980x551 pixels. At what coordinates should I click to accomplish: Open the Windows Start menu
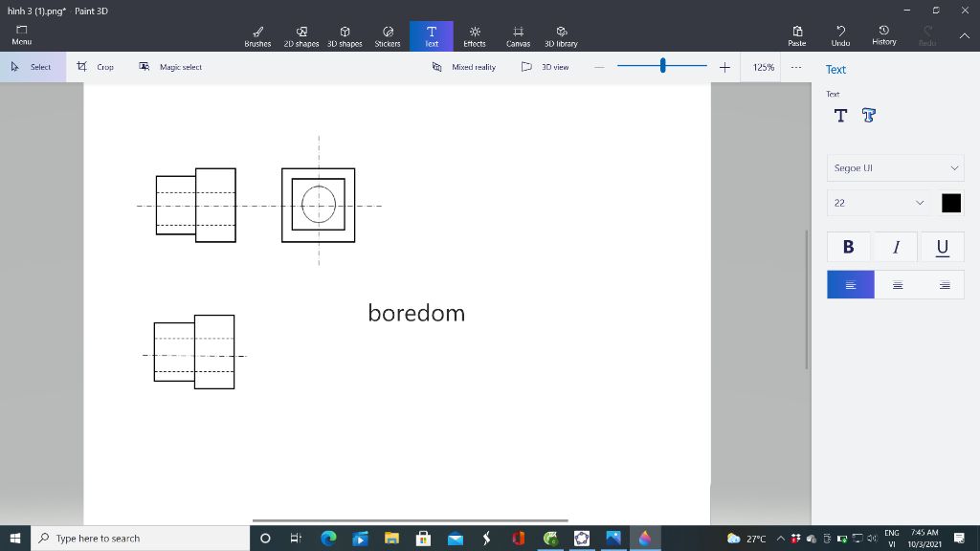point(15,538)
